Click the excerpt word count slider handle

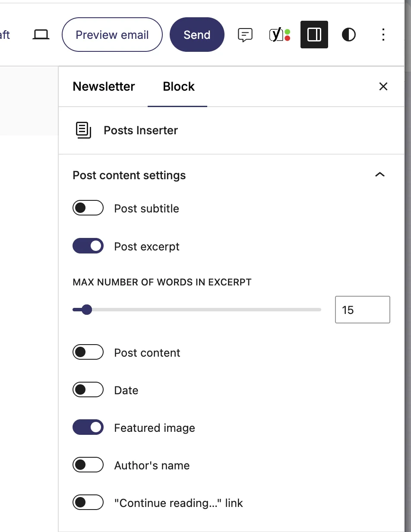point(87,310)
